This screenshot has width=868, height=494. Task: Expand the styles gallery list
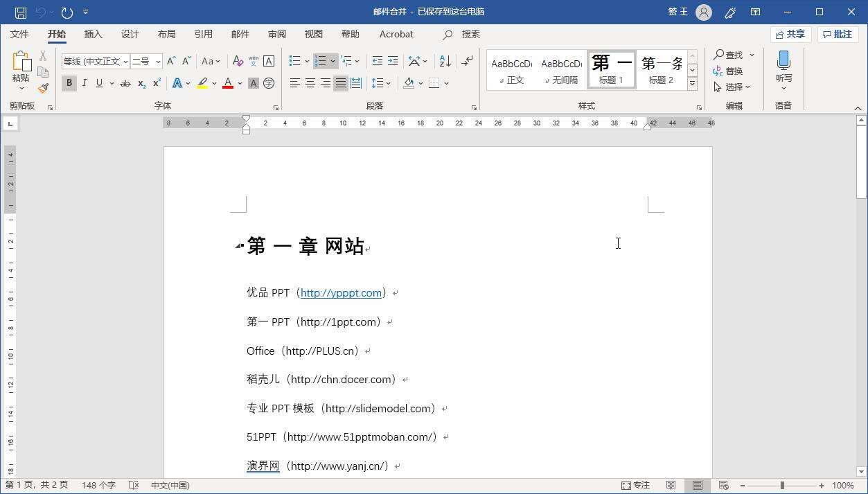tap(692, 84)
